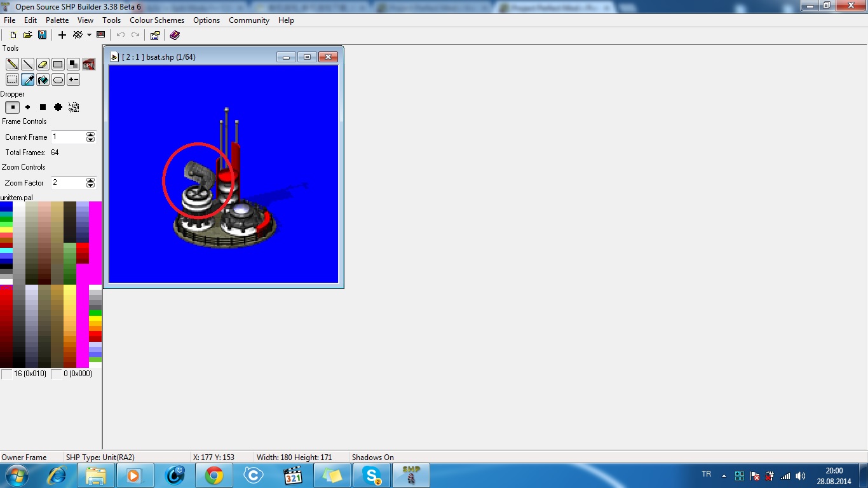Click the red OPT tool button
Image resolution: width=868 pixels, height=488 pixels.
coord(88,64)
